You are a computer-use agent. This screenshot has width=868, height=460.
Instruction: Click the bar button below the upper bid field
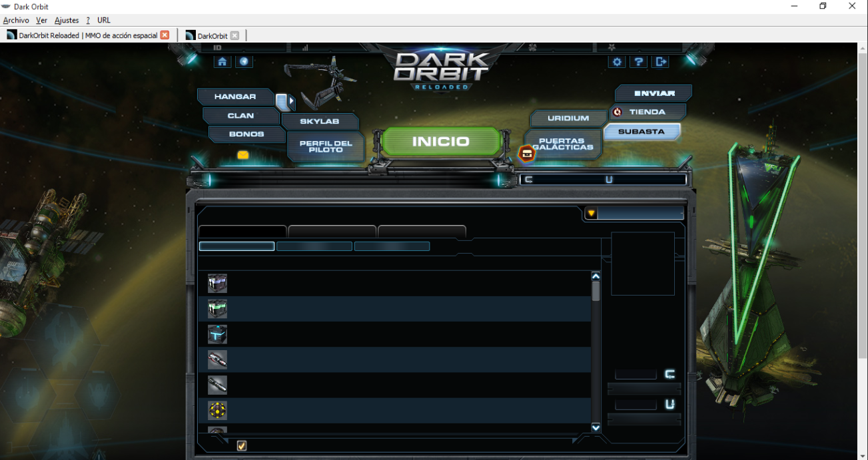[644, 389]
